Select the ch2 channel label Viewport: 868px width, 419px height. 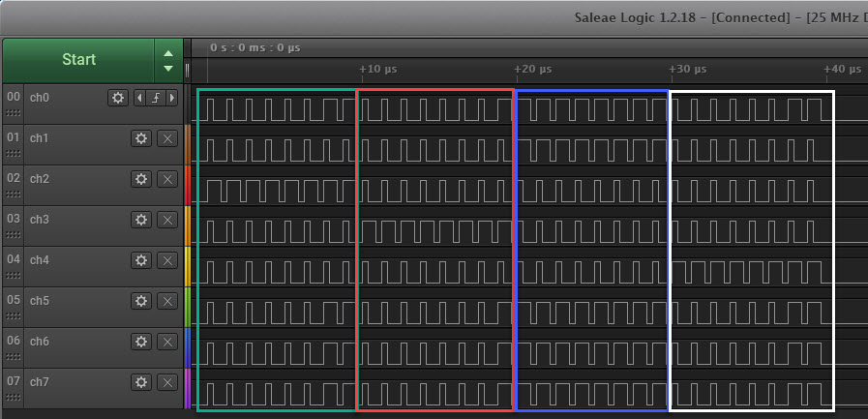[x=40, y=179]
